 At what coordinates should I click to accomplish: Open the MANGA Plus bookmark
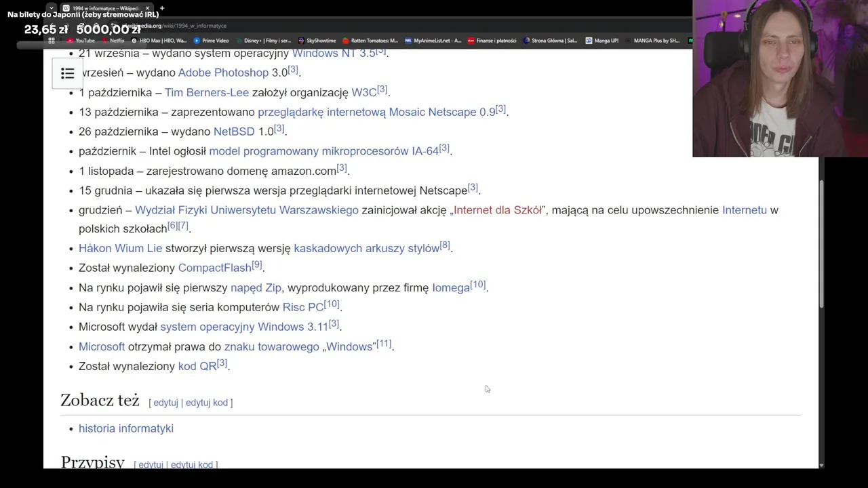tap(652, 41)
